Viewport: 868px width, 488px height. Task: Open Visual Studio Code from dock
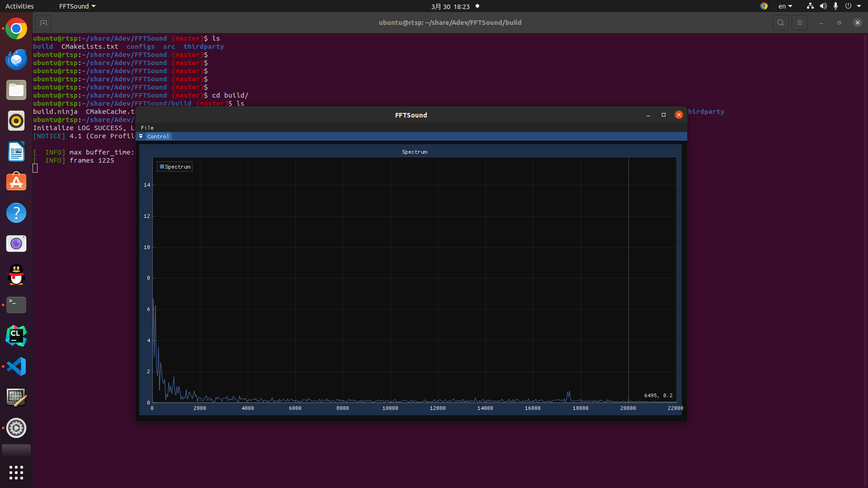pos(16,366)
